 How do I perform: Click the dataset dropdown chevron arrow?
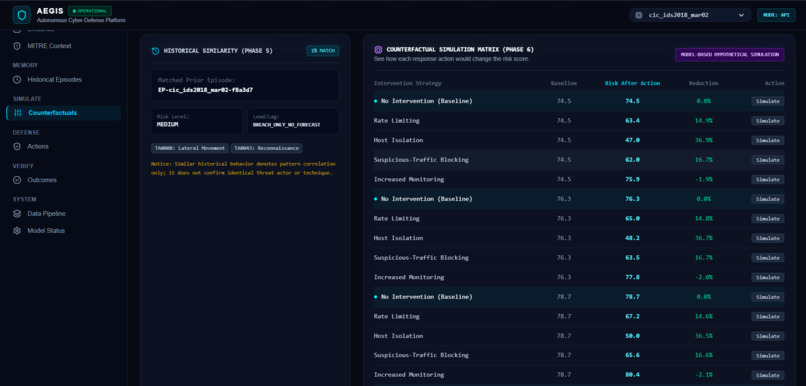coord(741,15)
